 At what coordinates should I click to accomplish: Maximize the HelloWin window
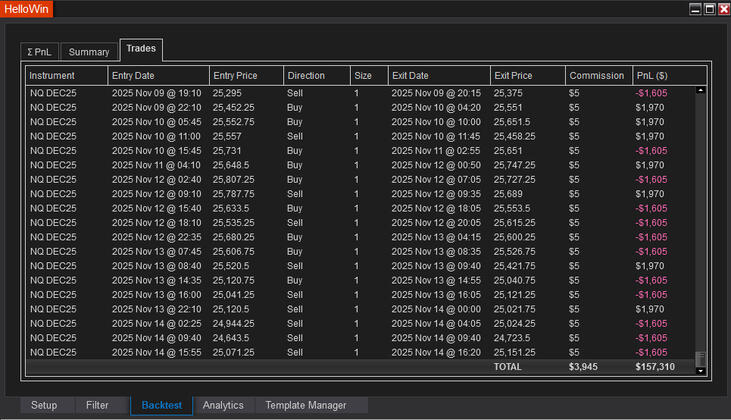pos(709,9)
